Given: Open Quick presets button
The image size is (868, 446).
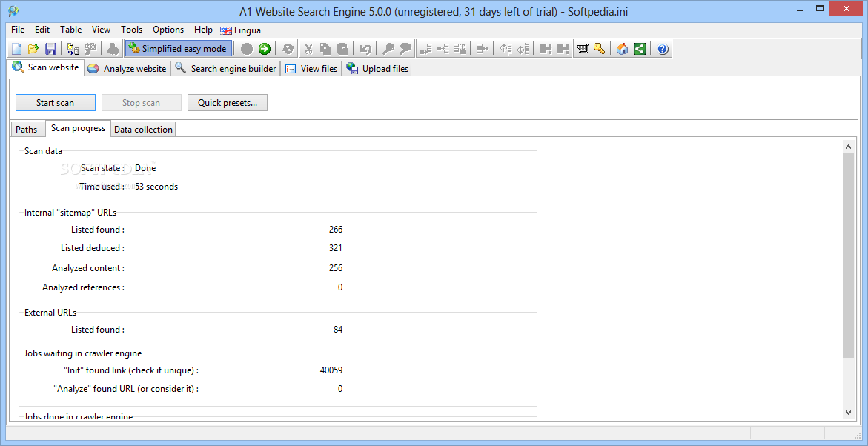Looking at the screenshot, I should tap(228, 103).
